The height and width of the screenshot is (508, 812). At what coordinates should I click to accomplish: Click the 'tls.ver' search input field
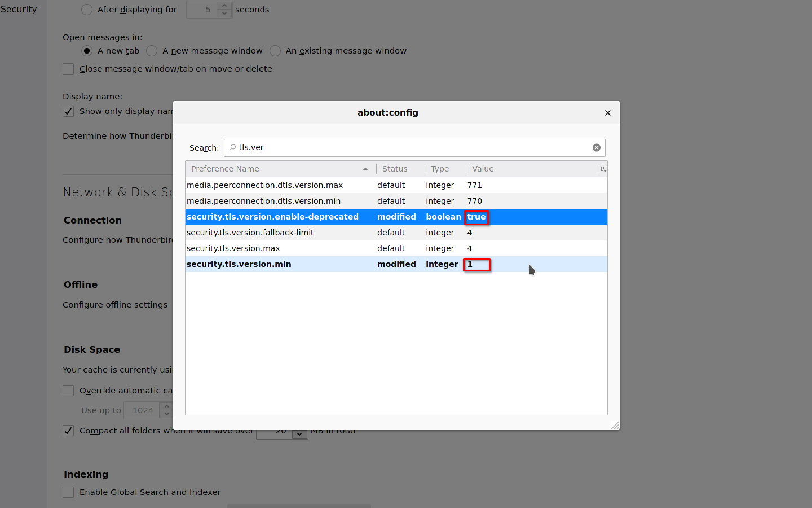click(x=412, y=148)
